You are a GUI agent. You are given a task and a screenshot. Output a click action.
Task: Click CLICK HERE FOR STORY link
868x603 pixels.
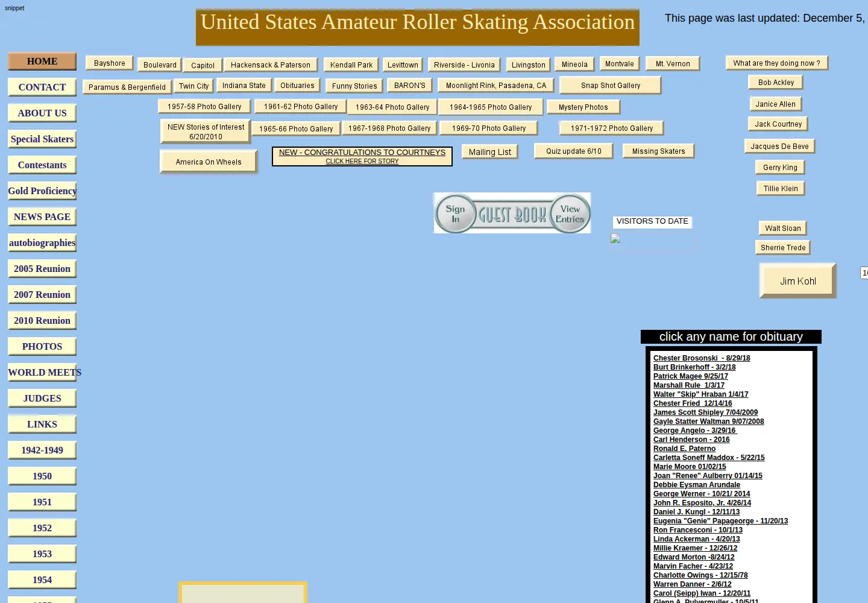[x=362, y=162]
